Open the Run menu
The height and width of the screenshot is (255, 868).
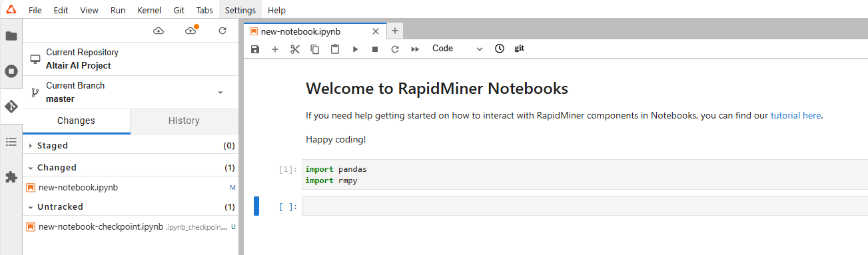118,11
